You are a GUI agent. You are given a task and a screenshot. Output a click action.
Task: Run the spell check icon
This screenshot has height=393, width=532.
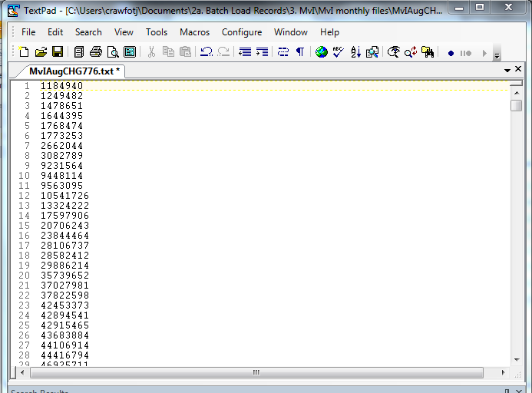click(x=339, y=52)
